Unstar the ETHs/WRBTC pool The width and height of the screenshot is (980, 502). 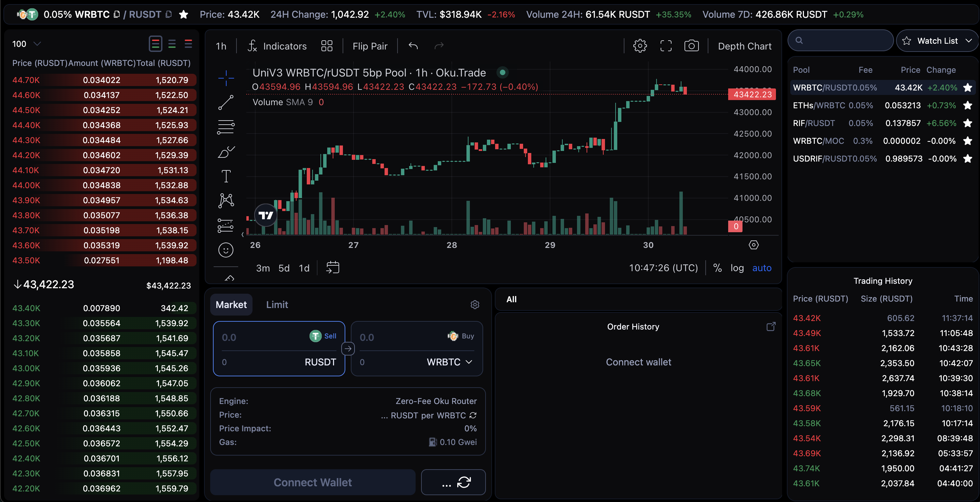(x=967, y=105)
